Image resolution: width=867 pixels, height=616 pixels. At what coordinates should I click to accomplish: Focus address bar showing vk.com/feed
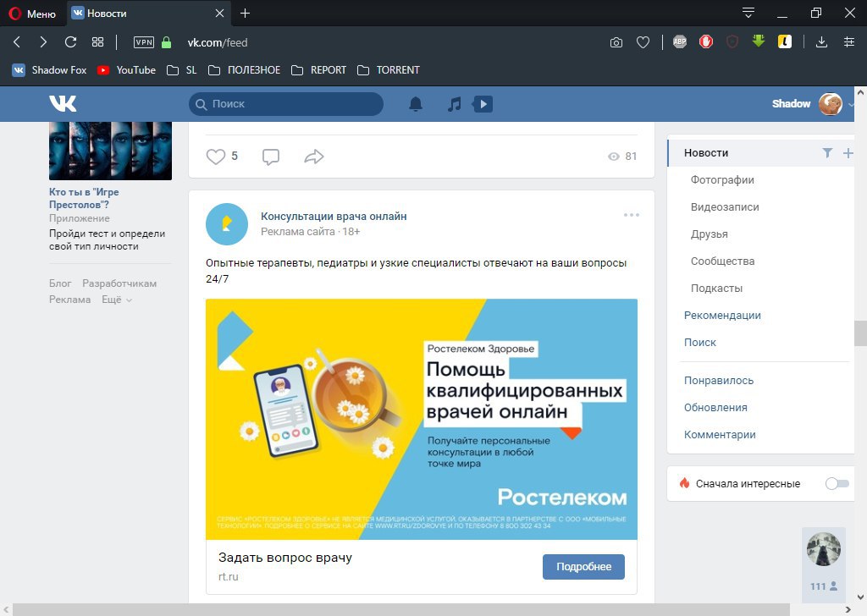(x=218, y=42)
